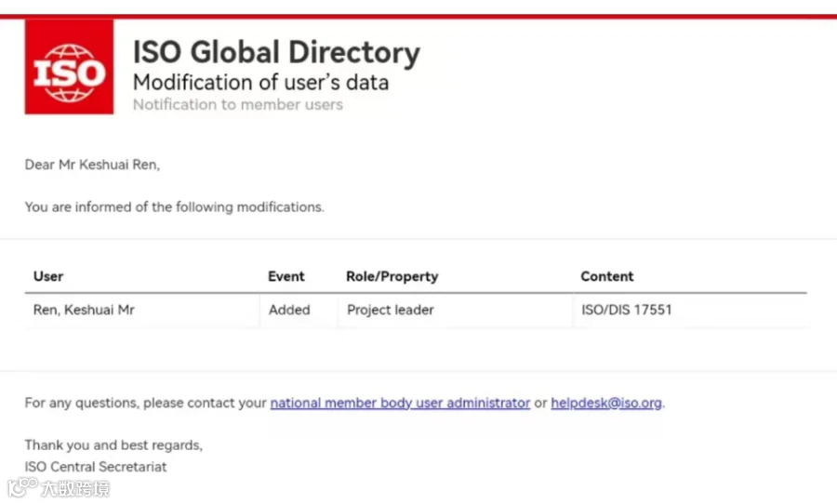Click the Role/Property column header
Image resolution: width=837 pixels, height=504 pixels.
(392, 276)
